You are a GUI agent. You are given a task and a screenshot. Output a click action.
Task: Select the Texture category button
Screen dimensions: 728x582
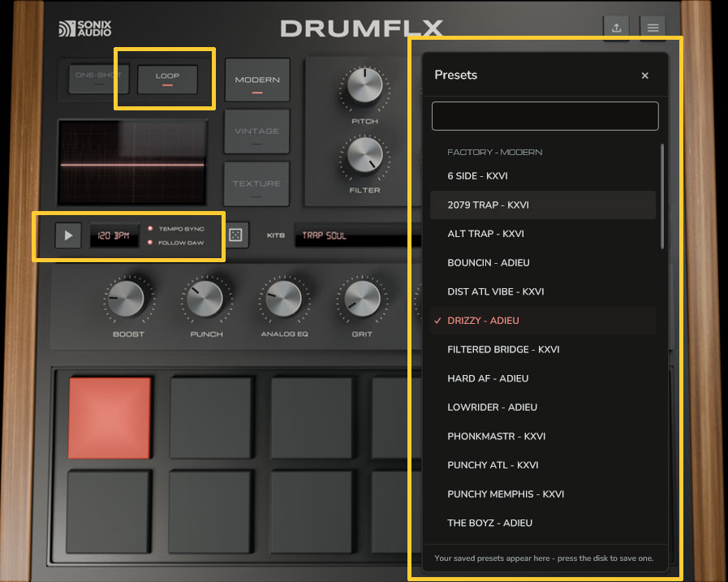tap(256, 184)
